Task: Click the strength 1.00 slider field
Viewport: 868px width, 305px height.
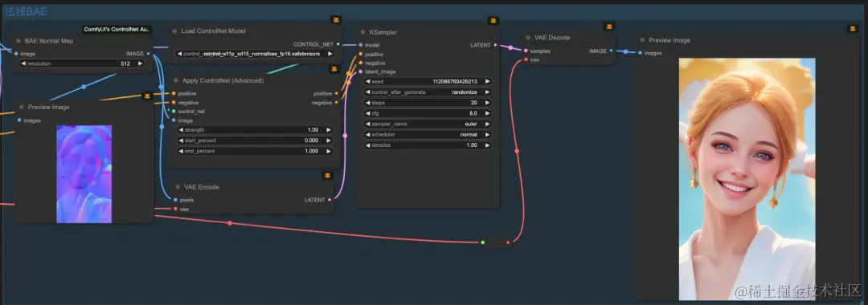Action: coord(255,130)
